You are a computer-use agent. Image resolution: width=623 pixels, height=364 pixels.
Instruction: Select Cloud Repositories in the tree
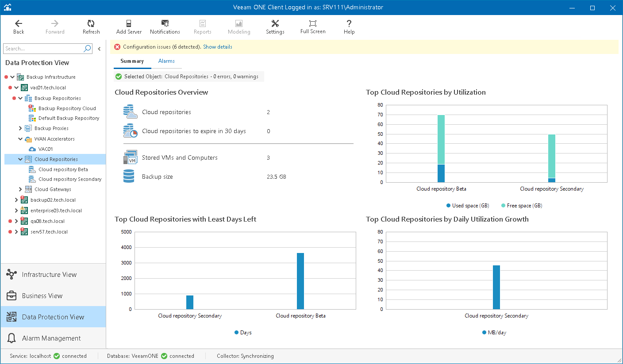[x=55, y=159]
